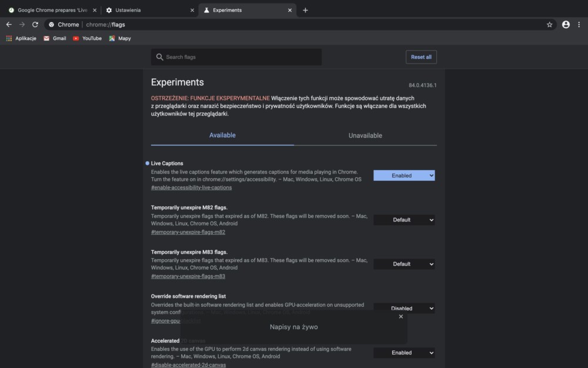Image resolution: width=588 pixels, height=368 pixels.
Task: Open the Live Captions Enabled dropdown
Action: pos(405,175)
